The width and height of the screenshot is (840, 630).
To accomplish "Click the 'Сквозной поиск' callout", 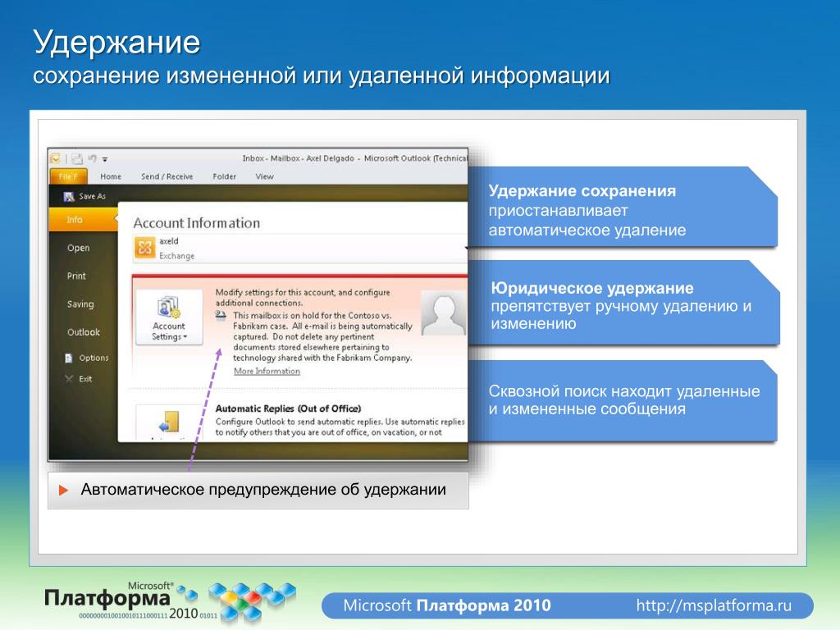I will (623, 400).
